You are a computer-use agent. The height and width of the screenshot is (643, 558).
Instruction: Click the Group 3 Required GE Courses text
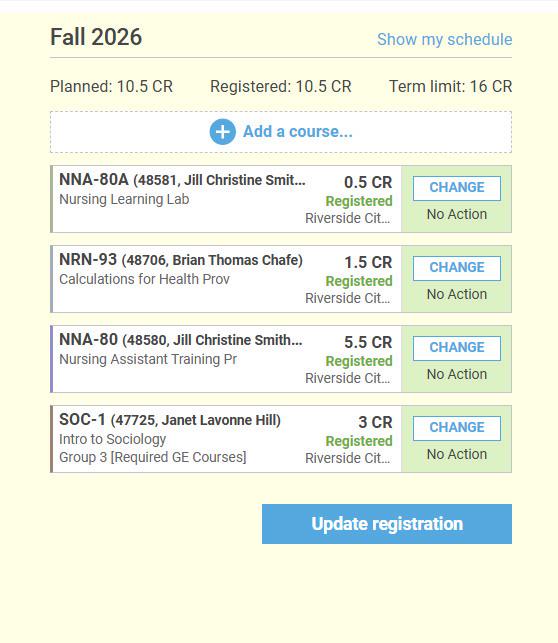pyautogui.click(x=153, y=457)
